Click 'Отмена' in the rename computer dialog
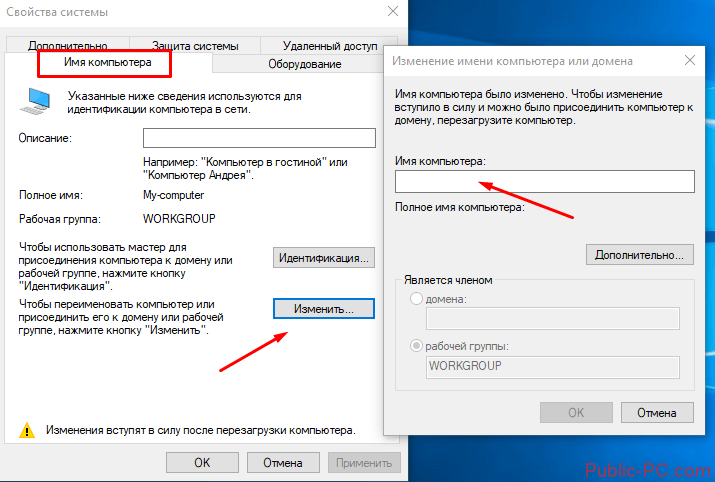Viewport: 715px width, 482px height. (x=657, y=413)
